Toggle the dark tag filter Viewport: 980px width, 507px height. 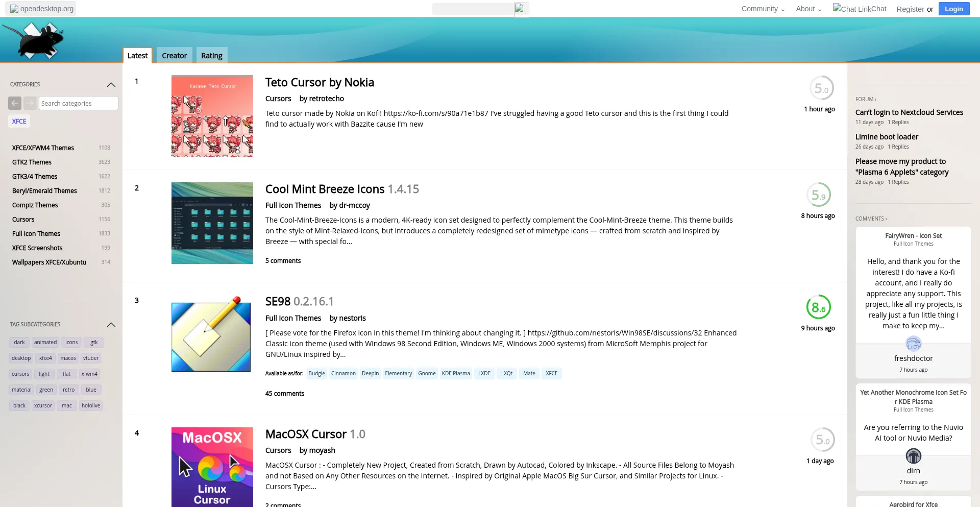click(x=19, y=342)
